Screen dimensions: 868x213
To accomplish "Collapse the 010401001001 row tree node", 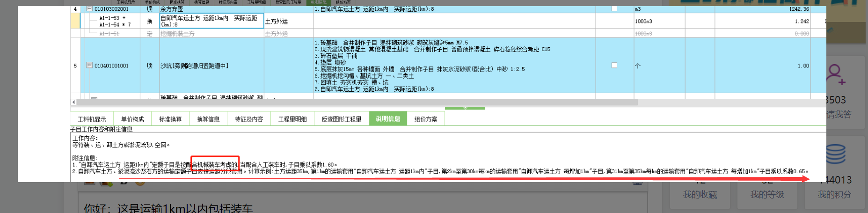I will 89,66.
